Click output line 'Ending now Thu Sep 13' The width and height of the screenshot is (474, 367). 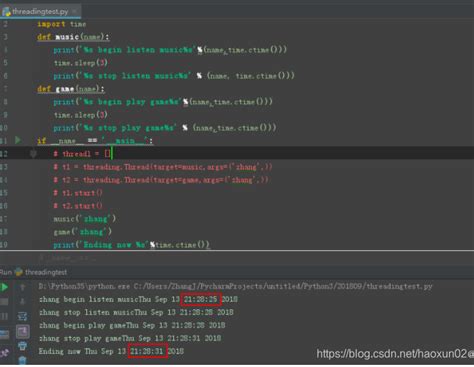(111, 351)
